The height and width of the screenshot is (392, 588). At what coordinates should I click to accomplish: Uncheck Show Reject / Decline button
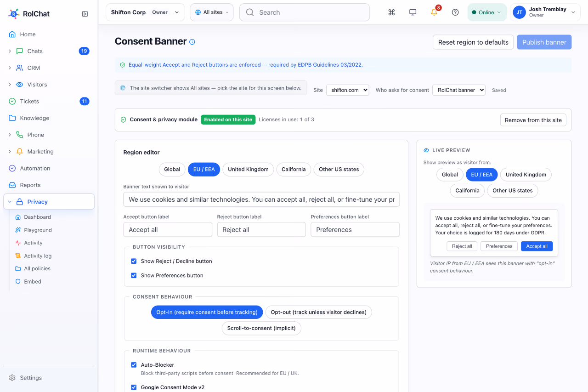(x=134, y=261)
